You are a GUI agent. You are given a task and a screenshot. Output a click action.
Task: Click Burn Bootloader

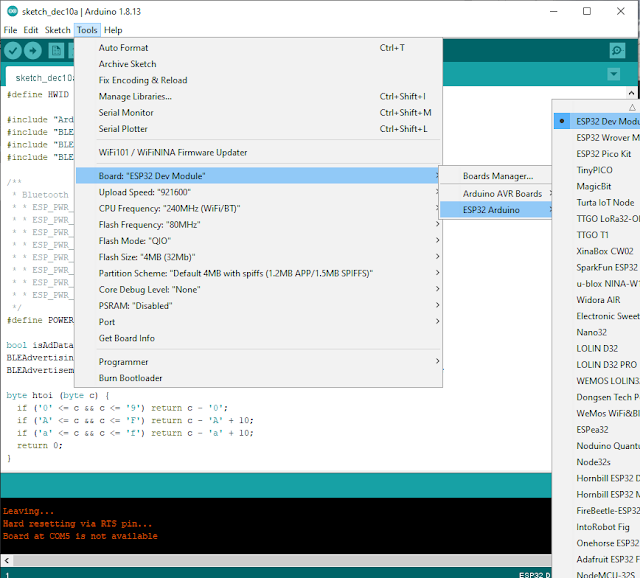[259, 378]
